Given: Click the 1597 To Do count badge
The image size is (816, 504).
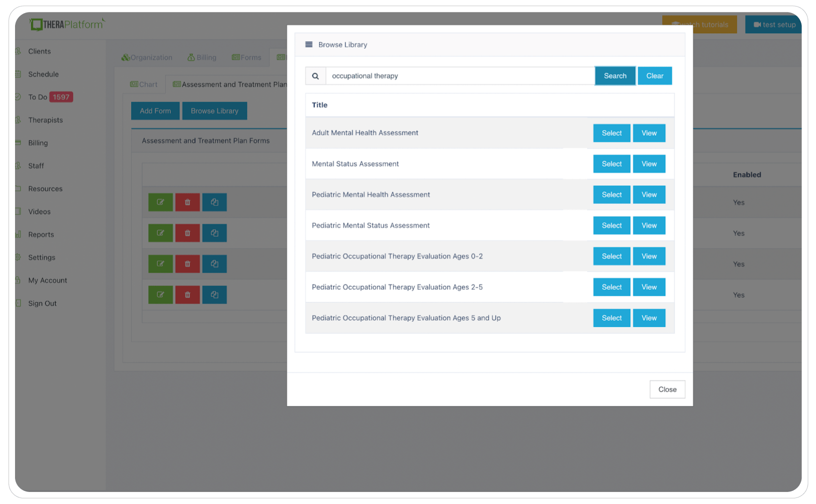Looking at the screenshot, I should 61,97.
